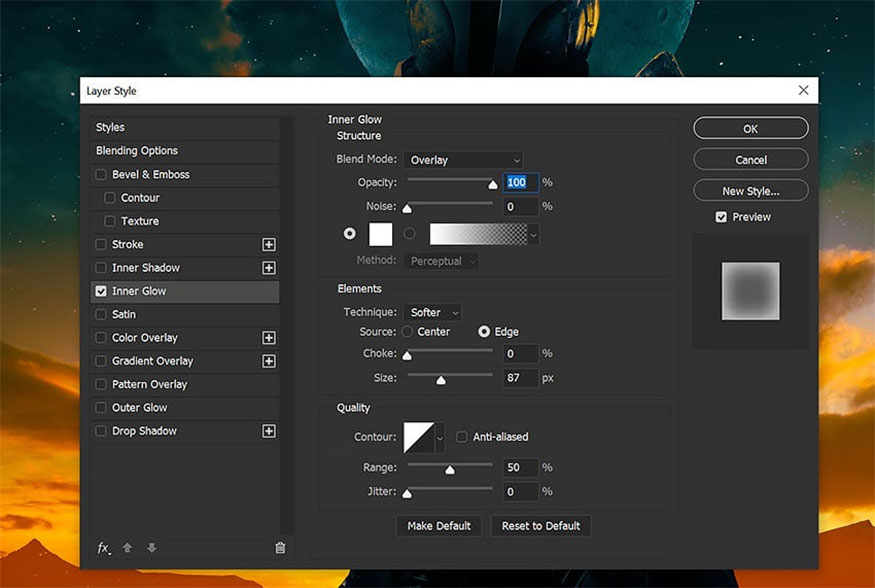
Task: Click the plus icon beside Color Overlay
Action: pyautogui.click(x=268, y=338)
